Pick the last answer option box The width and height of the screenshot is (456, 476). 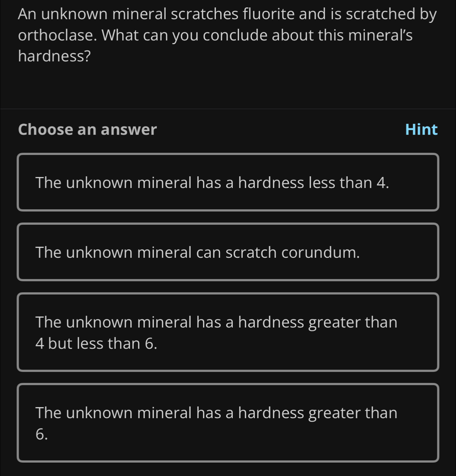point(228,423)
